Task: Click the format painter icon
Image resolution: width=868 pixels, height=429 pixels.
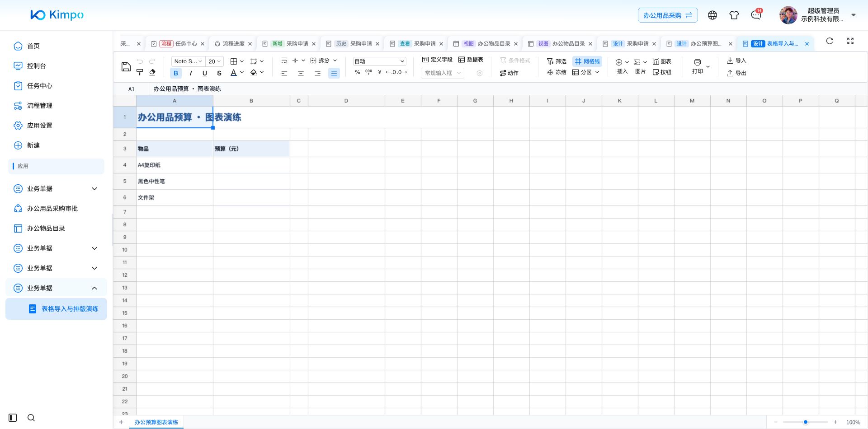Action: coord(140,72)
